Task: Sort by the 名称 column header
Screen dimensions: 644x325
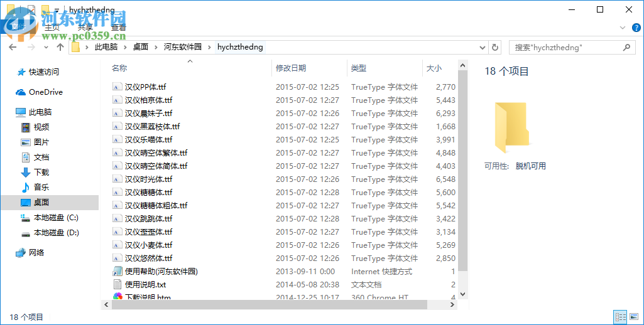Action: click(119, 68)
